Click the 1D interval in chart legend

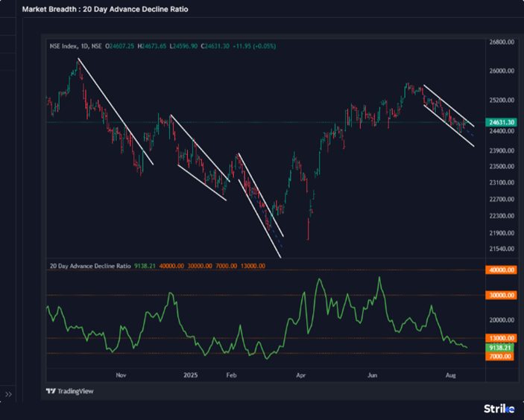click(x=86, y=46)
